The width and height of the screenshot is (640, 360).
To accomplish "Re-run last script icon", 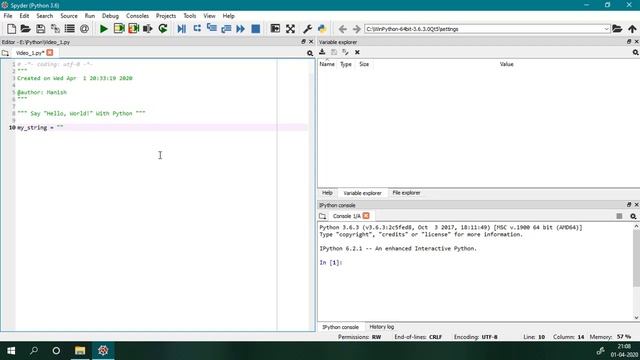I will pos(163,29).
